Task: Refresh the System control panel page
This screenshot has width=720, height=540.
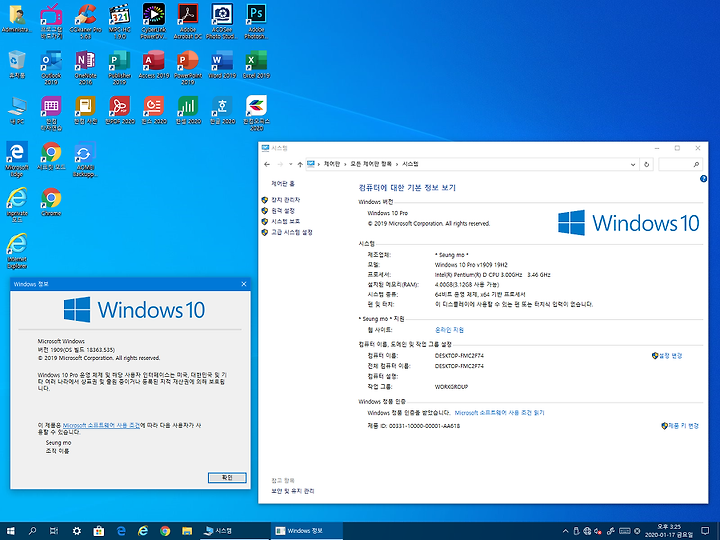Action: tap(647, 164)
